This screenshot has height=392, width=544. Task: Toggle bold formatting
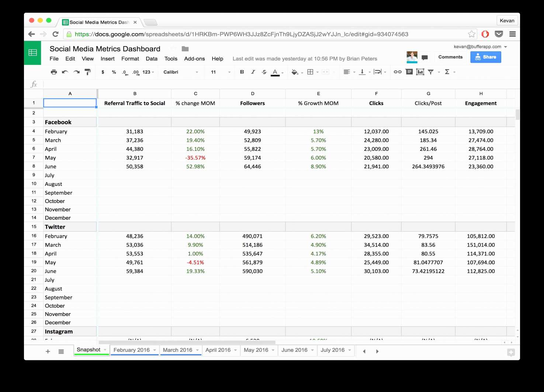tap(242, 72)
